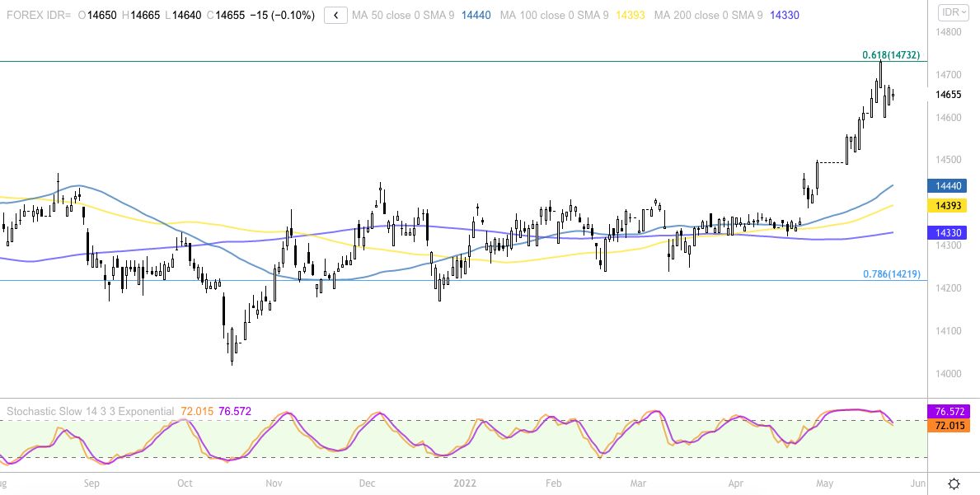Click the 14000 price axis label
980x495 pixels.
tap(949, 373)
